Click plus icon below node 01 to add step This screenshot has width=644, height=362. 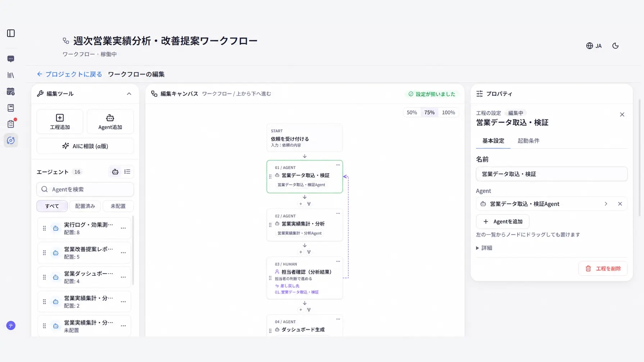tap(301, 204)
